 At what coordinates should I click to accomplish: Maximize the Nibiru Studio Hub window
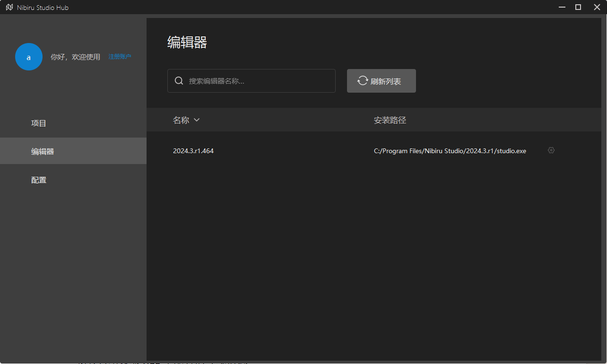[578, 7]
